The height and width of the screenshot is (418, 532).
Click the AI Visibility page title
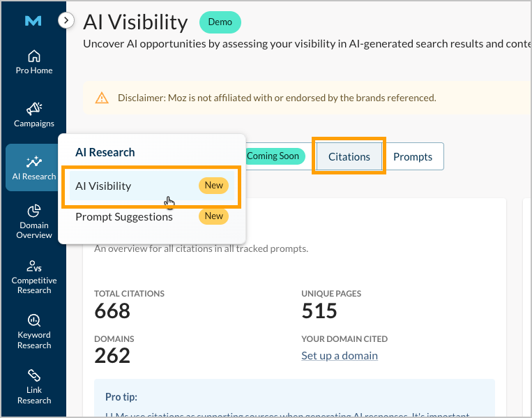[x=135, y=22]
